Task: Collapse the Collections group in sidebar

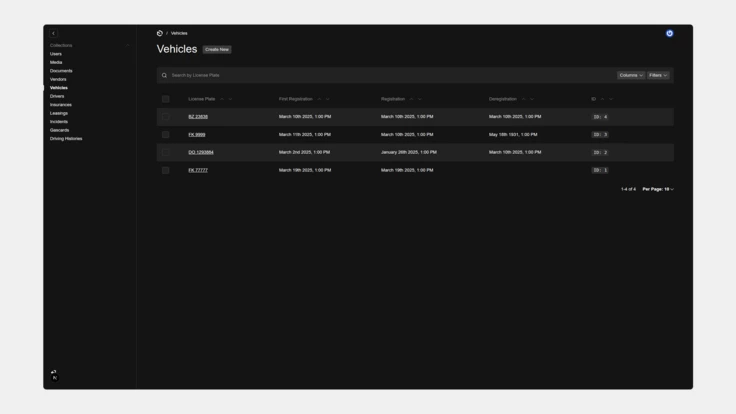Action: [128, 45]
